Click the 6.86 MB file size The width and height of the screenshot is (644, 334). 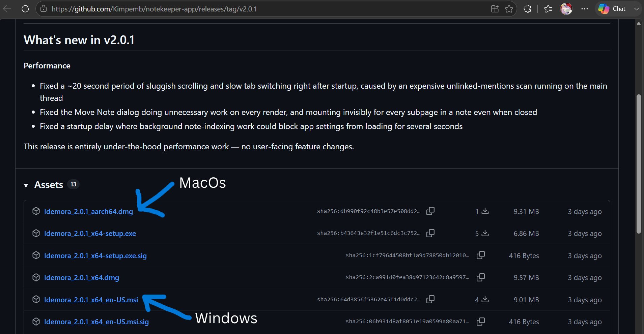point(526,234)
